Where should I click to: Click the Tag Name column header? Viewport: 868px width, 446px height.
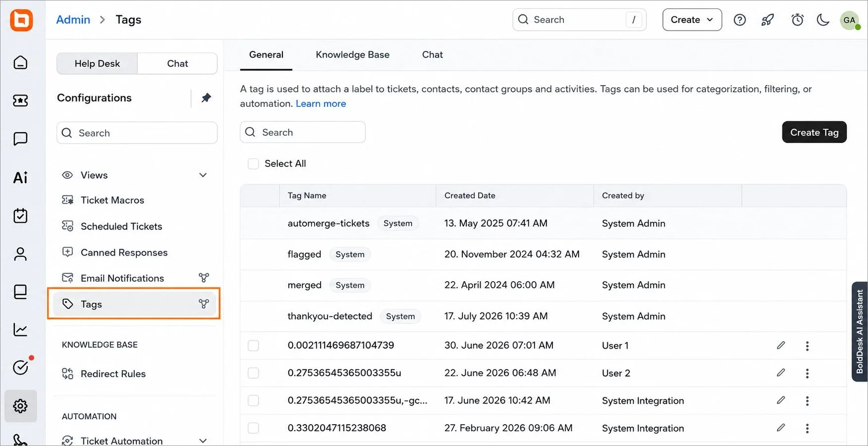tap(307, 196)
